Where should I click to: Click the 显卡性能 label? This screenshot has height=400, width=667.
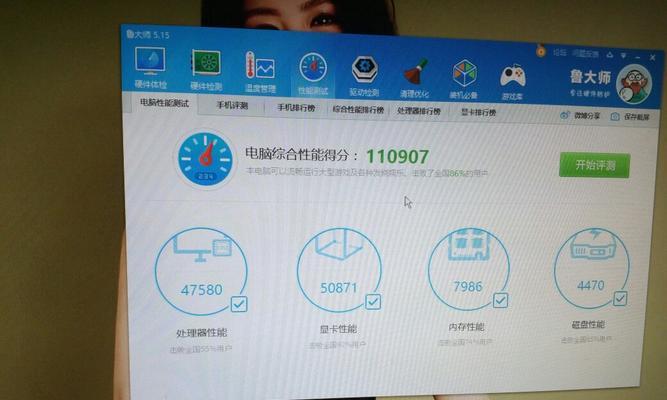coord(339,329)
